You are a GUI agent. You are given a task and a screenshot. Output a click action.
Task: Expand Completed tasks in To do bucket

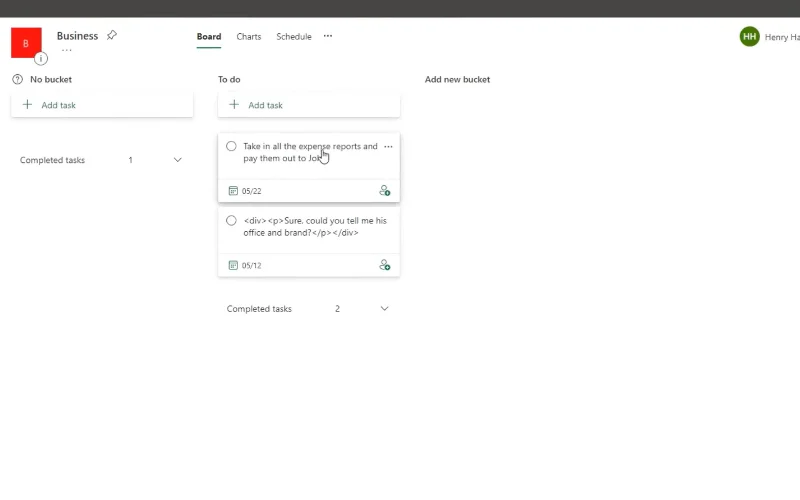pyautogui.click(x=385, y=309)
